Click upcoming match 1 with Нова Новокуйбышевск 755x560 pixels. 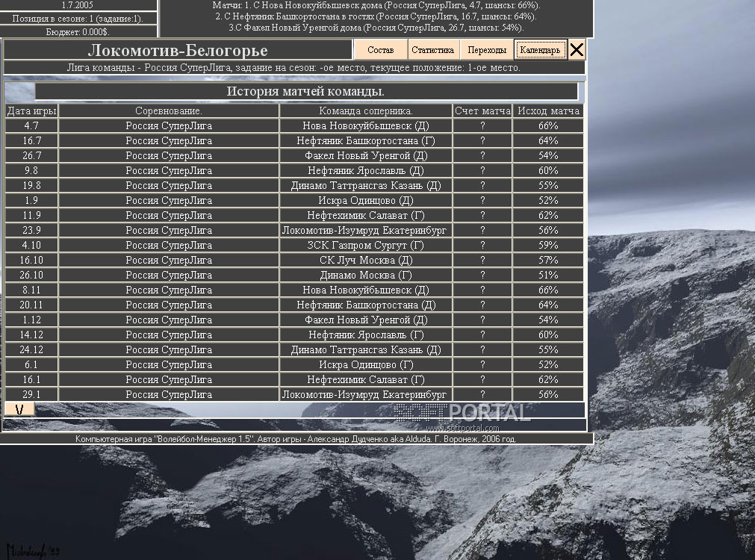[376, 5]
